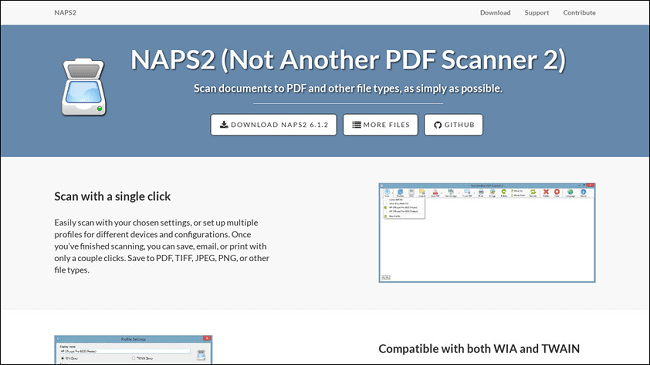Click the NAPS2 brand link in header

click(65, 12)
